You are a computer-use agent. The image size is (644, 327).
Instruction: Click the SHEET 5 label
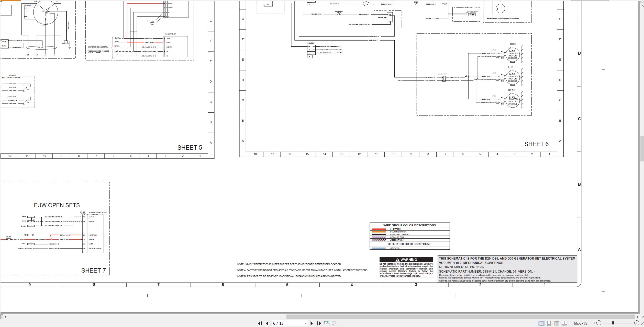tap(190, 148)
